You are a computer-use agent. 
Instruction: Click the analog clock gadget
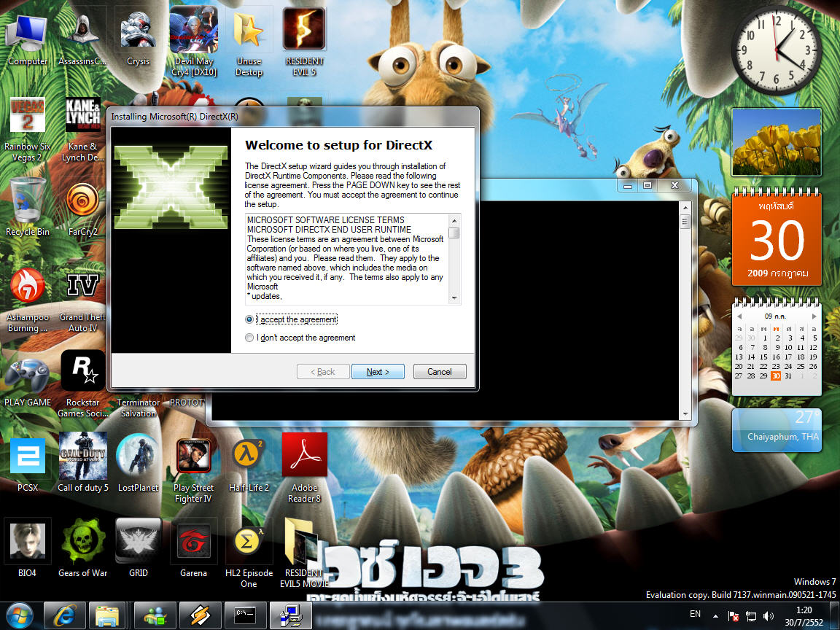click(777, 50)
